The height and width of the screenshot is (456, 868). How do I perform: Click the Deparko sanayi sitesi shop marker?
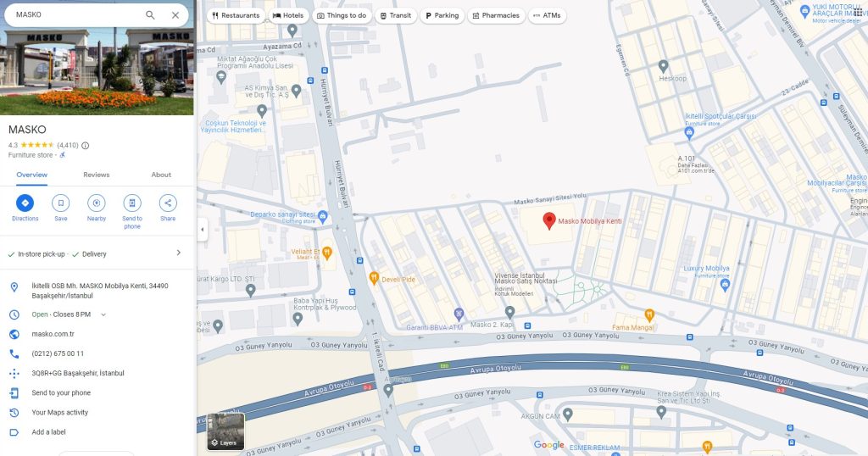[323, 216]
